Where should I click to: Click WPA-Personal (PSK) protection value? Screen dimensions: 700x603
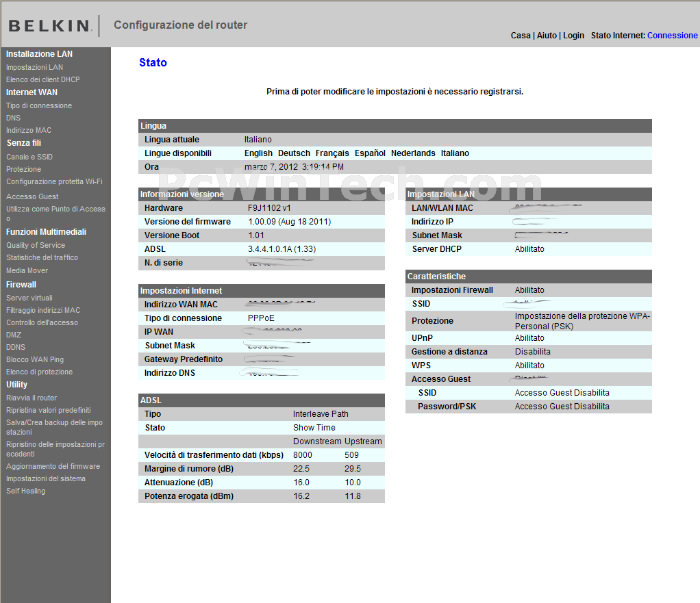582,321
